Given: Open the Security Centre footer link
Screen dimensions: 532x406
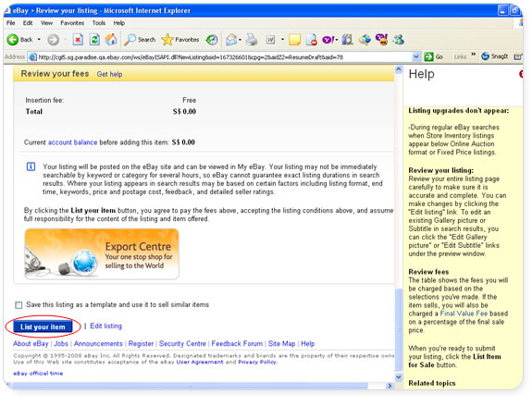Looking at the screenshot, I should point(182,344).
